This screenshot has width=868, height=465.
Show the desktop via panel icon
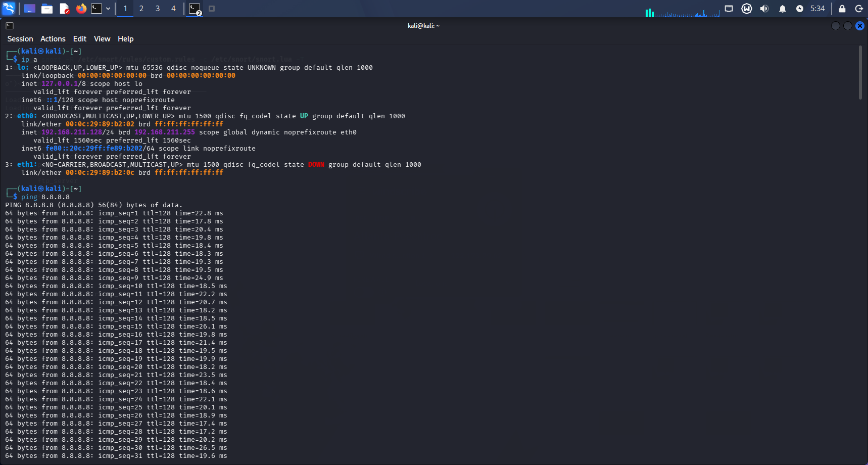[x=30, y=9]
